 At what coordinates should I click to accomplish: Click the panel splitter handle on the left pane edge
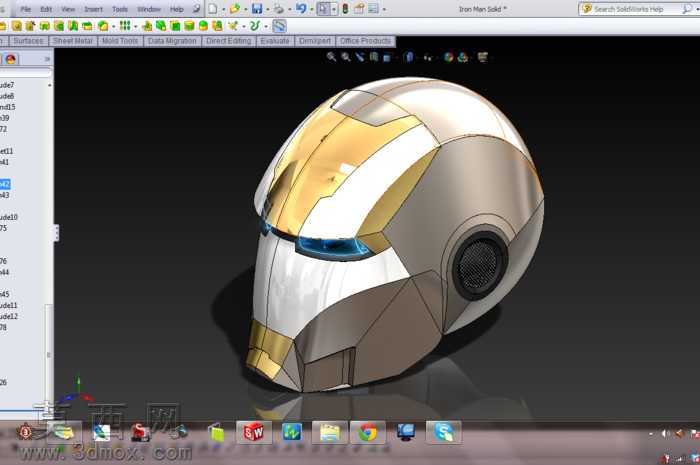tap(56, 233)
